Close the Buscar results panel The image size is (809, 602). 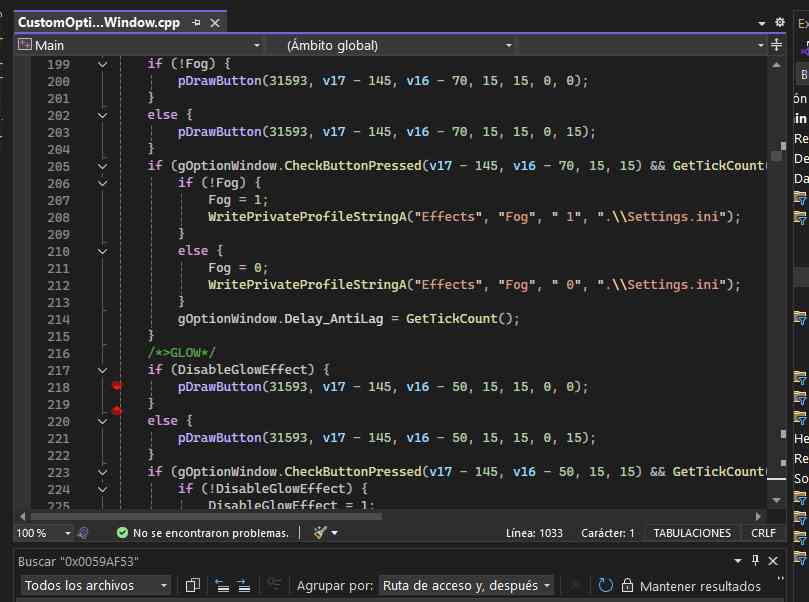click(x=773, y=561)
